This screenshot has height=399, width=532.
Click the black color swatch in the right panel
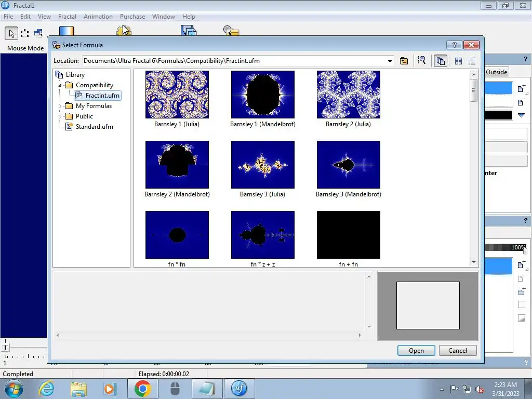(498, 115)
